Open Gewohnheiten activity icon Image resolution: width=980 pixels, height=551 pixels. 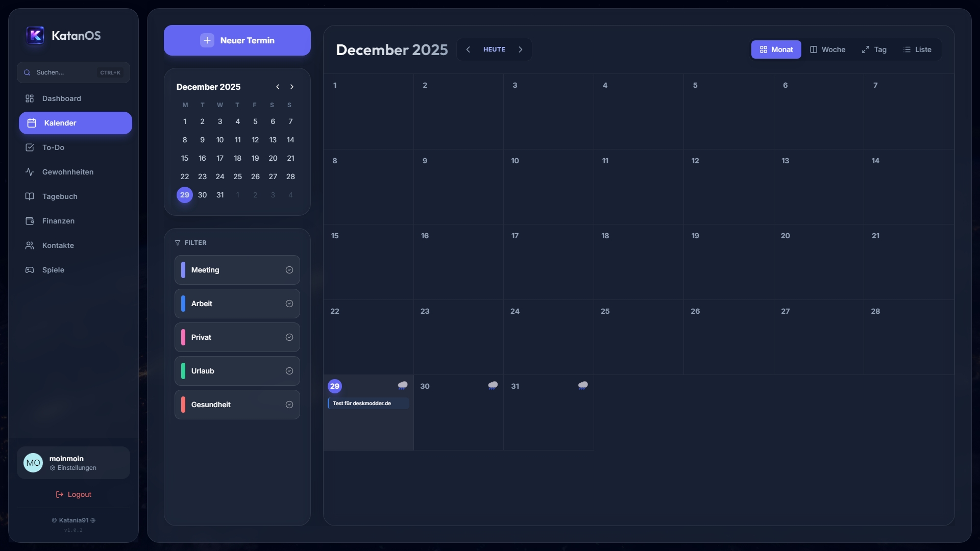point(30,172)
